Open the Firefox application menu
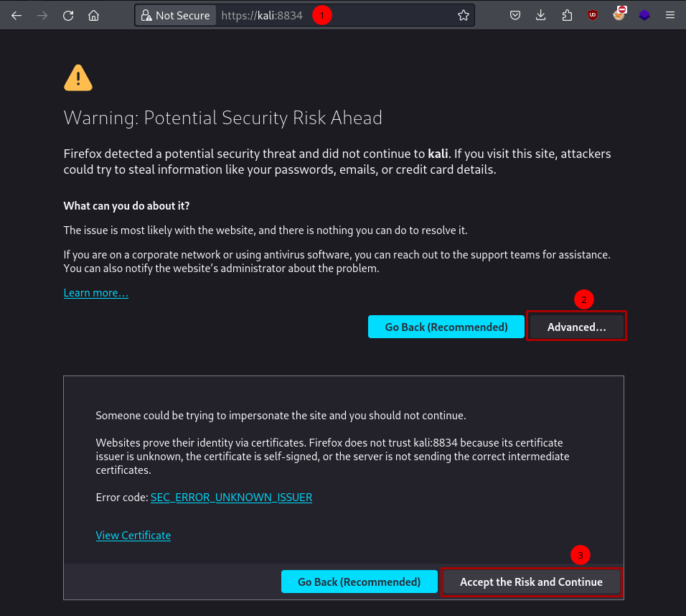 pyautogui.click(x=669, y=14)
